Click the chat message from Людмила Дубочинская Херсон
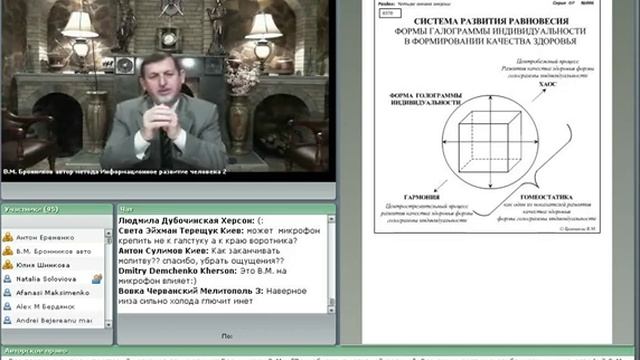This screenshot has width=640, height=360. click(191, 220)
